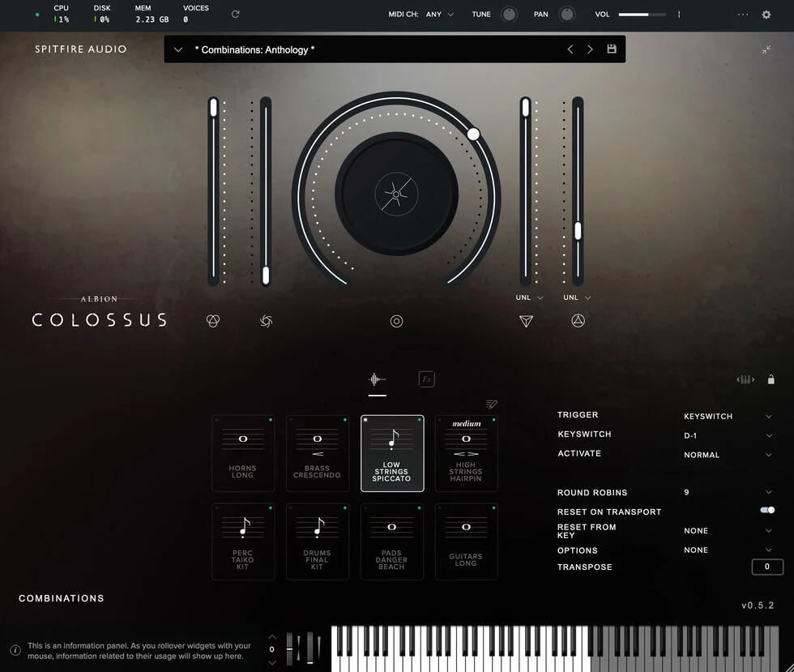Decrease keyboard octave with down arrow
794x672 pixels.
[272, 662]
